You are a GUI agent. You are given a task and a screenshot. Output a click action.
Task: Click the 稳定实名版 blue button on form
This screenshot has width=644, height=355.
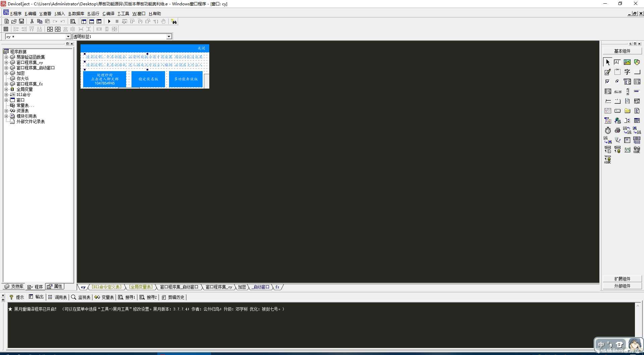[x=148, y=79]
